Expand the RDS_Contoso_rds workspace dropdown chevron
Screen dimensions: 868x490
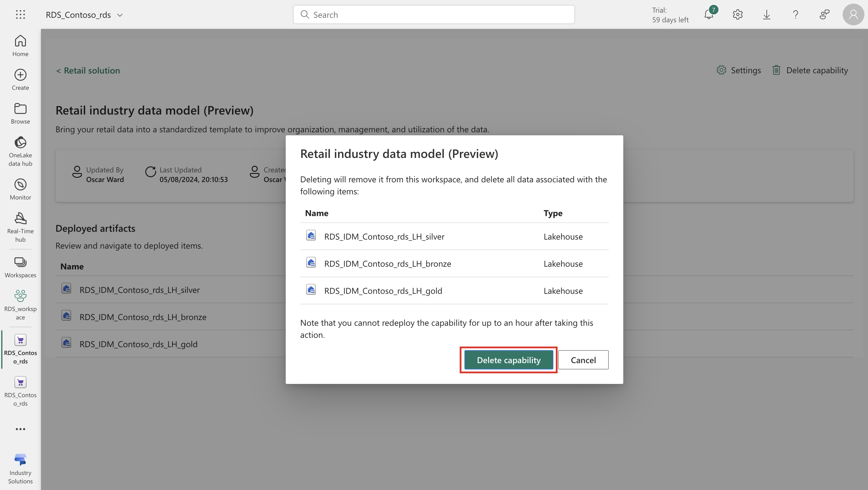(120, 15)
